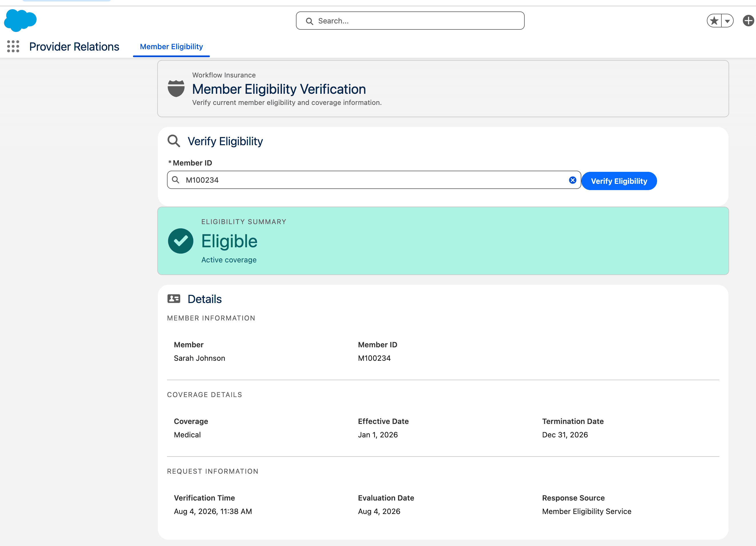Focus the Member ID input field
Screen dimensions: 756x546
point(374,180)
